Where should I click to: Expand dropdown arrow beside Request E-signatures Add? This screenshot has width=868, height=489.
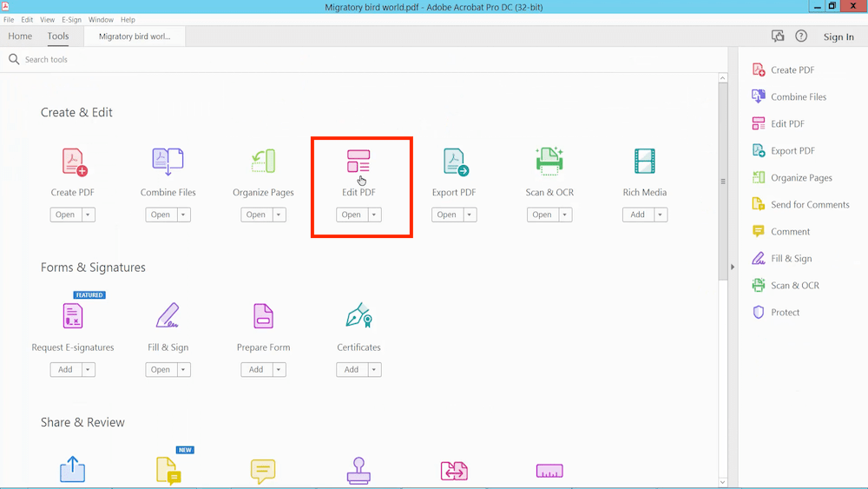point(89,369)
